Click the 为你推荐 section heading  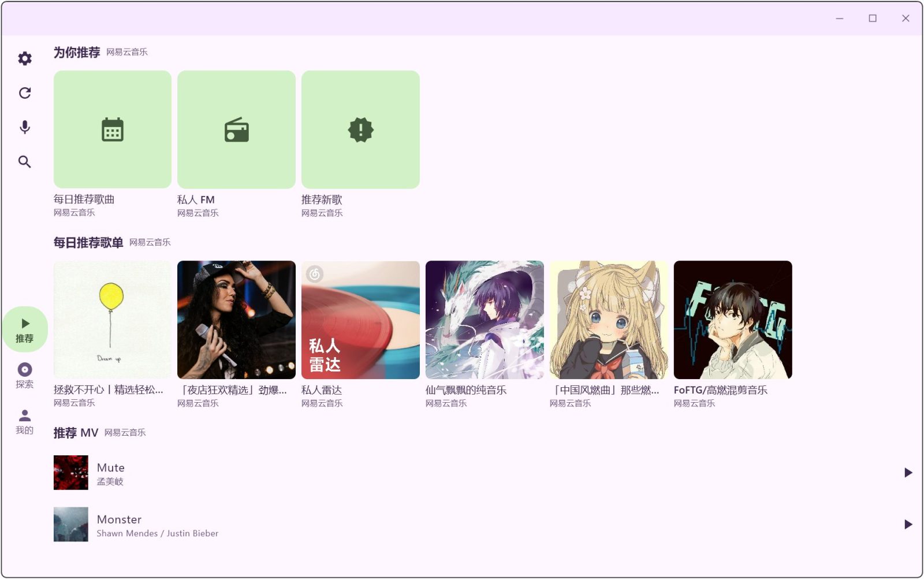(x=77, y=53)
